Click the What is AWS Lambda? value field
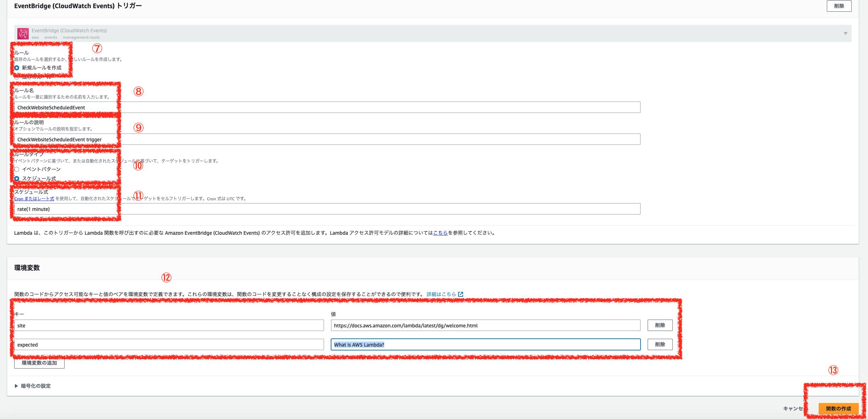The image size is (868, 419). coord(485,345)
